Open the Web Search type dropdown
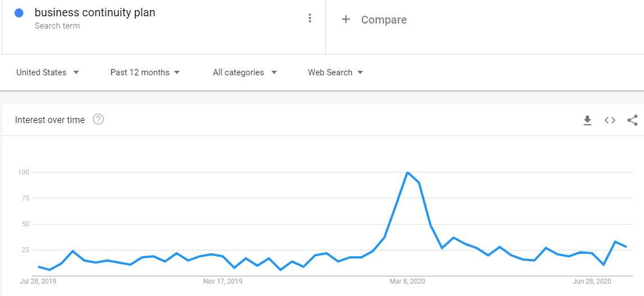This screenshot has height=296, width=644. pos(335,72)
